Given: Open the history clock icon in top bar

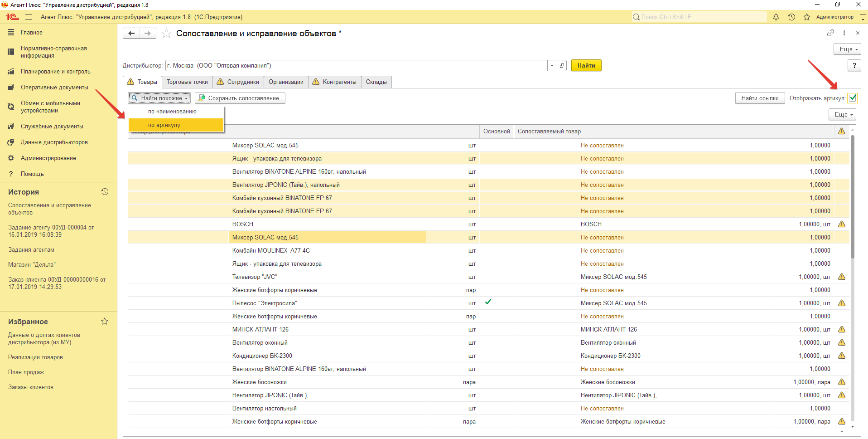Looking at the screenshot, I should point(791,17).
